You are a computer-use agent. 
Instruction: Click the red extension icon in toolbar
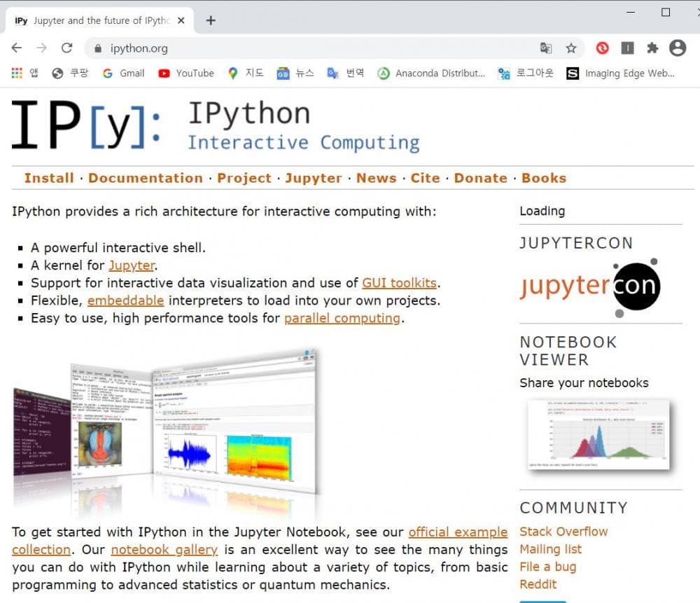coord(602,48)
